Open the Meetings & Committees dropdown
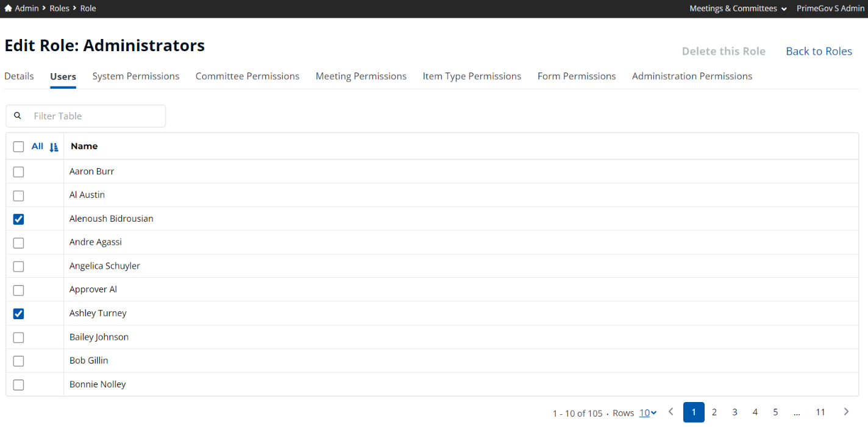868x427 pixels. pyautogui.click(x=738, y=9)
